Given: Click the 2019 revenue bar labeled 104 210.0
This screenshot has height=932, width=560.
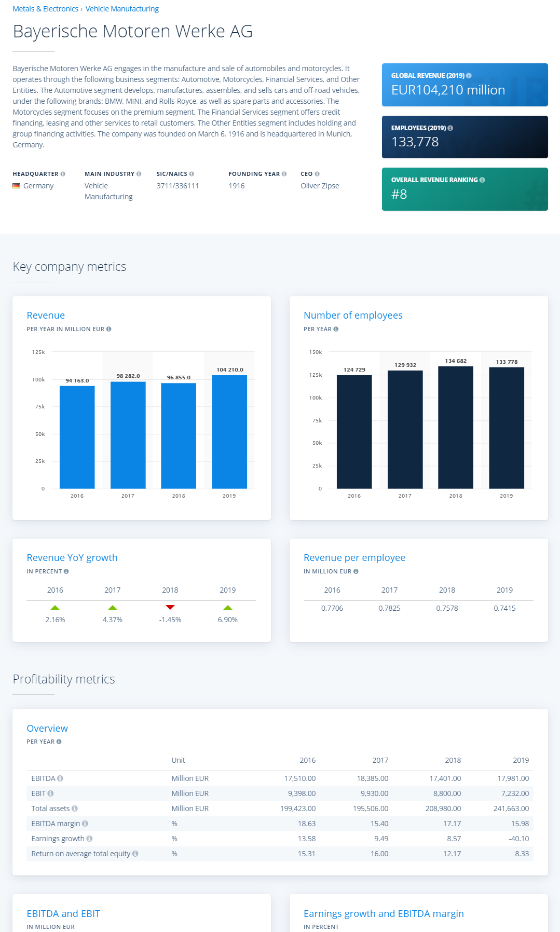Looking at the screenshot, I should (229, 432).
